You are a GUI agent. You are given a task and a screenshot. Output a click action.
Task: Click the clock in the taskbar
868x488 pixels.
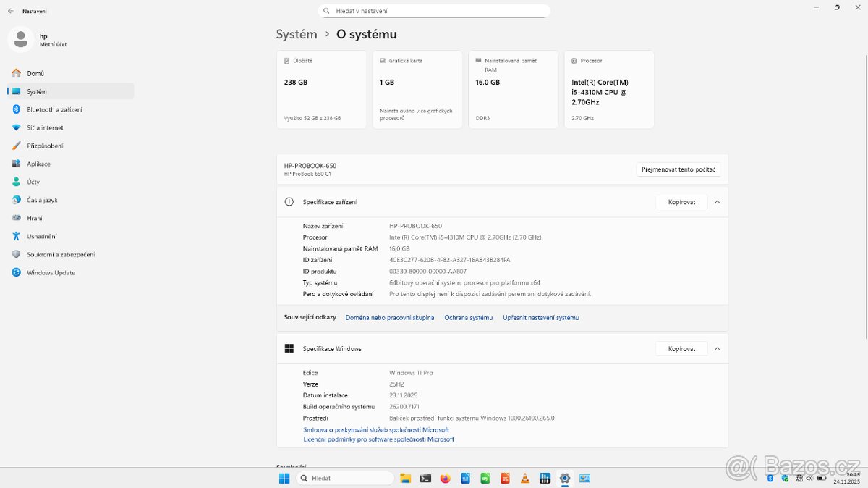click(x=845, y=478)
